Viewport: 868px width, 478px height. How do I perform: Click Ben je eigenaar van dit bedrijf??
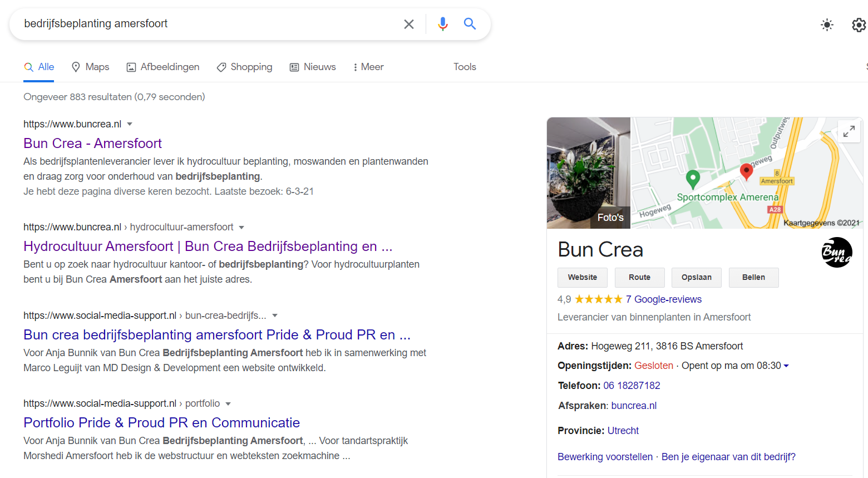point(729,457)
